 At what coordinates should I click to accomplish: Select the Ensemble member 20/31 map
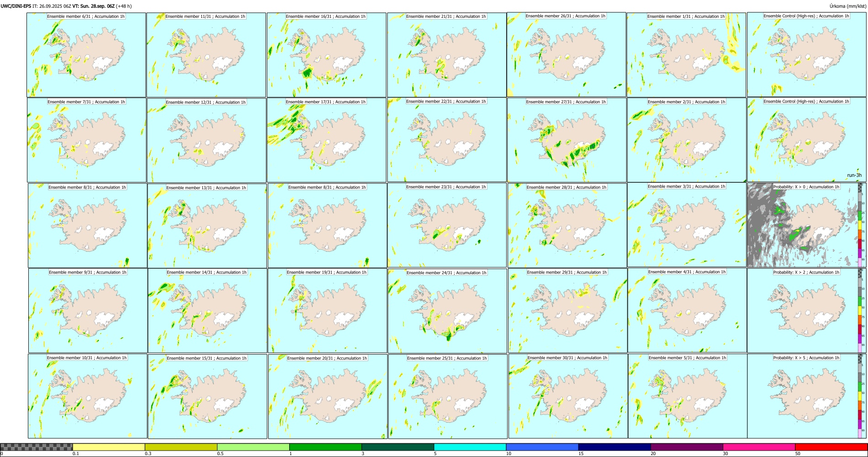click(x=328, y=397)
